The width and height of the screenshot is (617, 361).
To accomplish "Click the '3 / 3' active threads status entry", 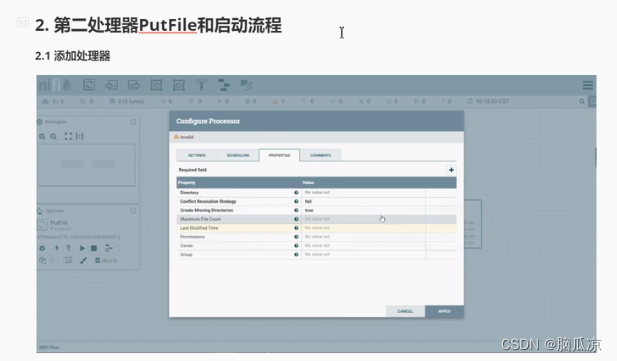I will (x=53, y=102).
